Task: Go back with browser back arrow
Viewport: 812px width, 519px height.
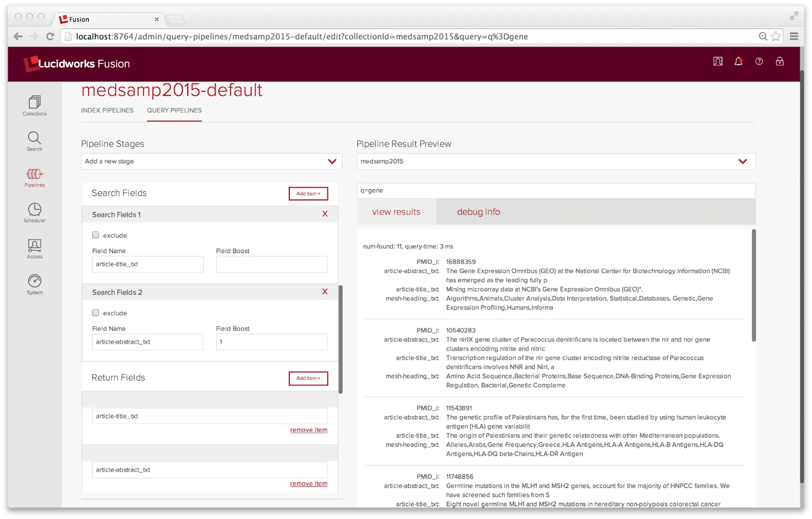Action: [x=18, y=37]
